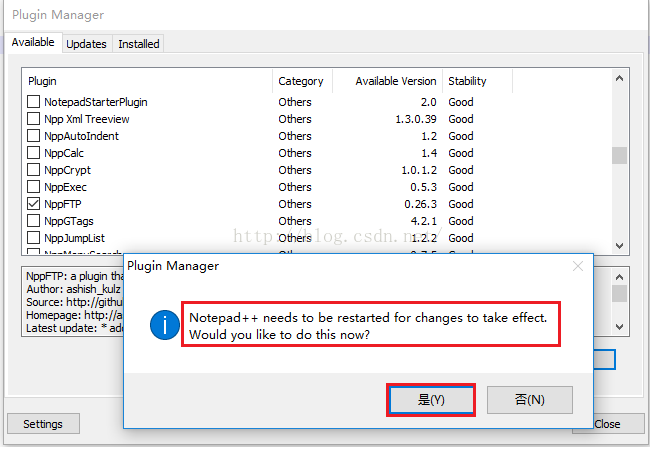Check the NotepadStarterPlugin checkbox
Viewport: 657px width, 450px height.
(x=34, y=102)
